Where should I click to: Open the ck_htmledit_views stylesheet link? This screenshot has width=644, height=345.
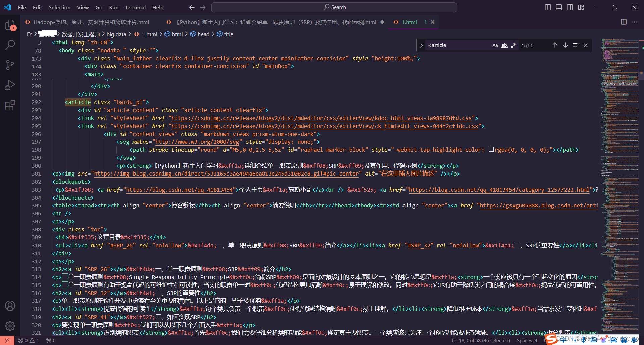tap(325, 126)
